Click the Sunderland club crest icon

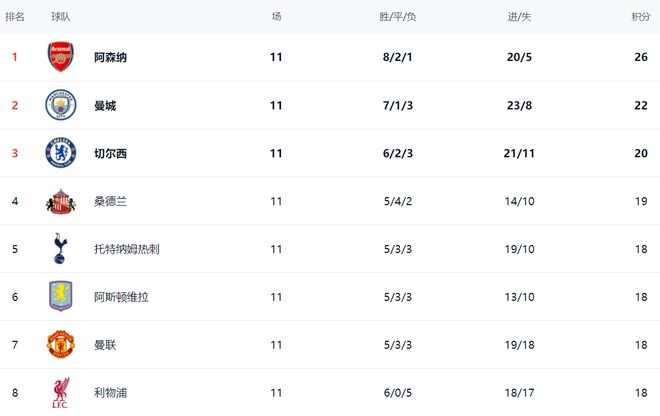coord(61,201)
